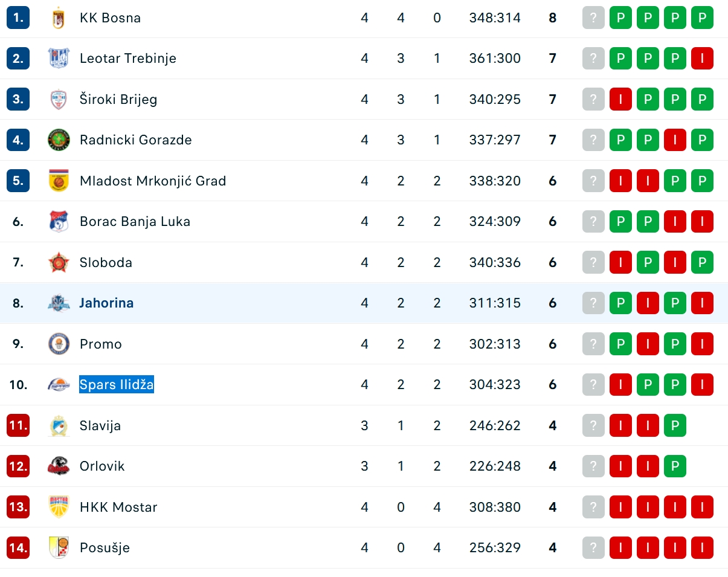
Task: Click the red rank 14 position badge
Action: click(x=18, y=547)
